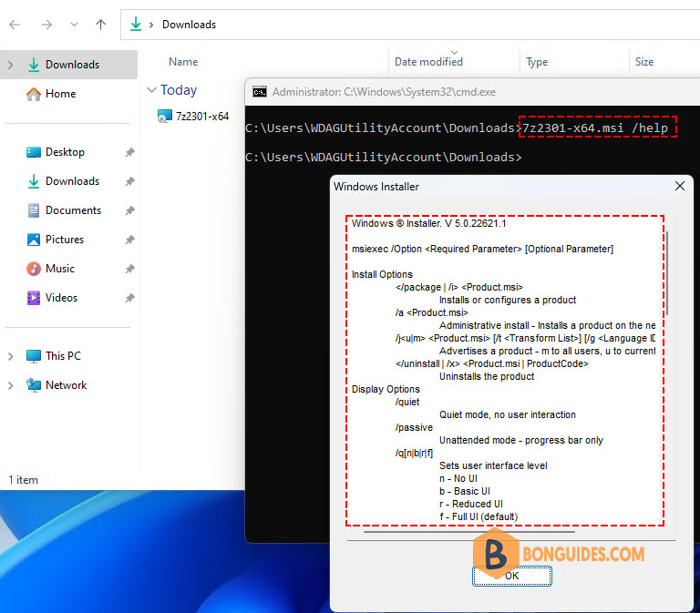Click the Documents folder icon
Viewport: 700px width, 613px height.
[34, 210]
